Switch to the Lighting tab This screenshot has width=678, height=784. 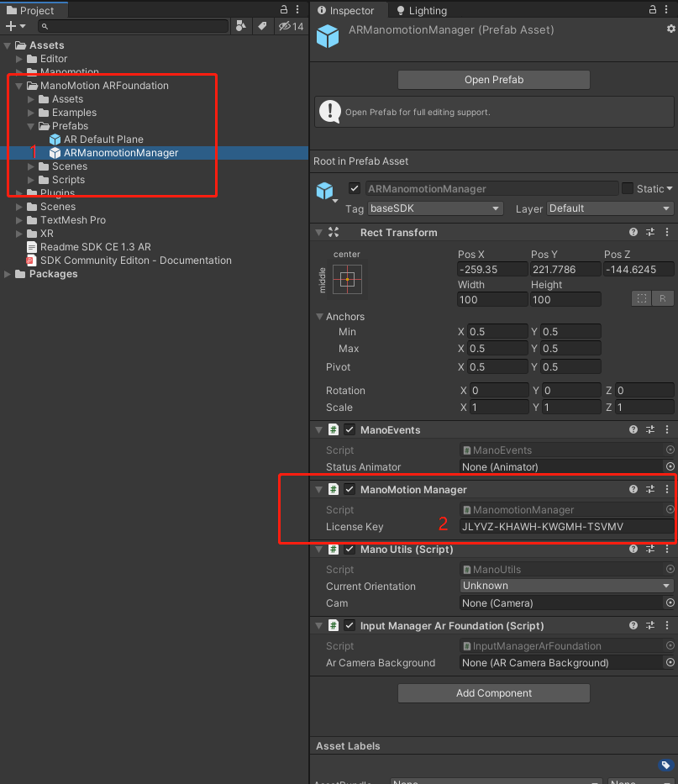click(423, 10)
